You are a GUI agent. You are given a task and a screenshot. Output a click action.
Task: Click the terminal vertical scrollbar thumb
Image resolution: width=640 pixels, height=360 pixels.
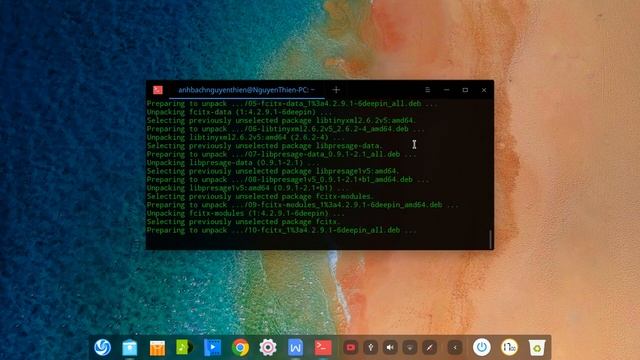coord(491,239)
